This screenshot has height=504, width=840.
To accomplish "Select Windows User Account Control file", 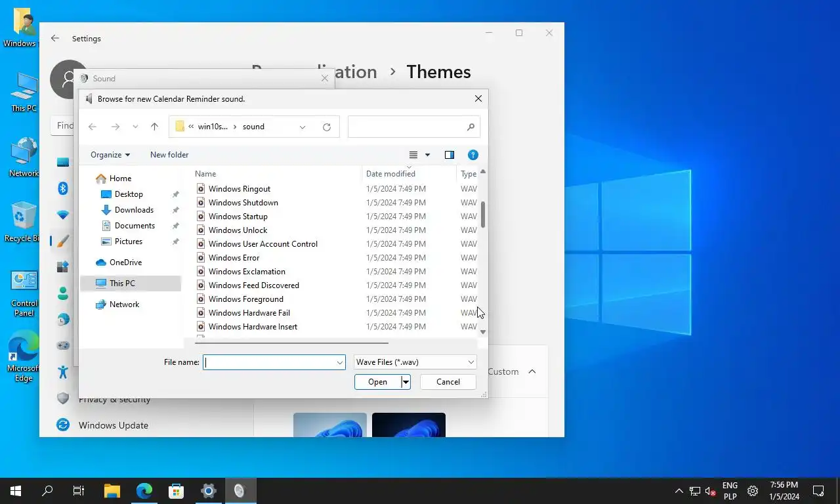I will pyautogui.click(x=262, y=244).
